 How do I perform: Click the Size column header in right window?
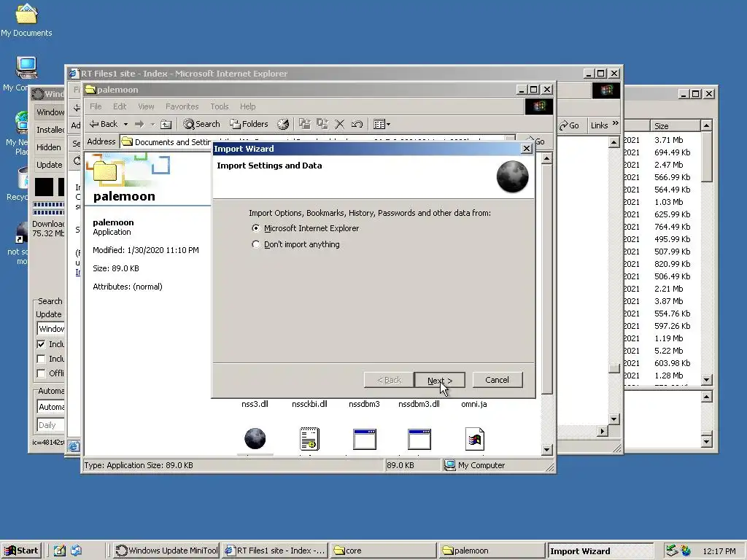click(675, 125)
